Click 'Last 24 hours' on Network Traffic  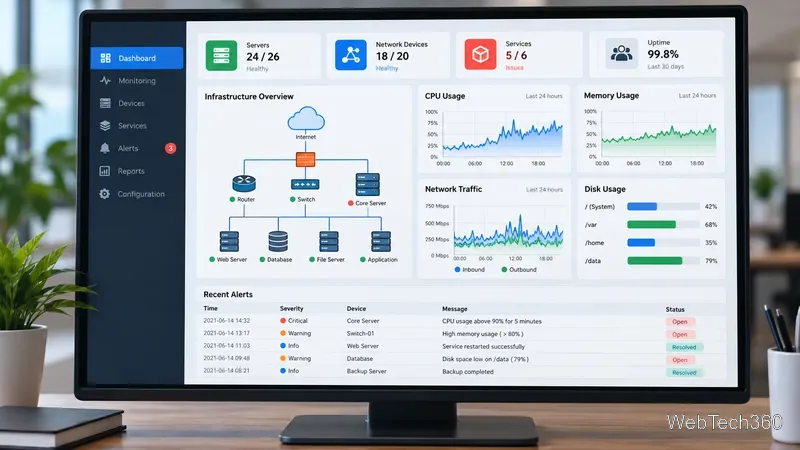point(544,189)
